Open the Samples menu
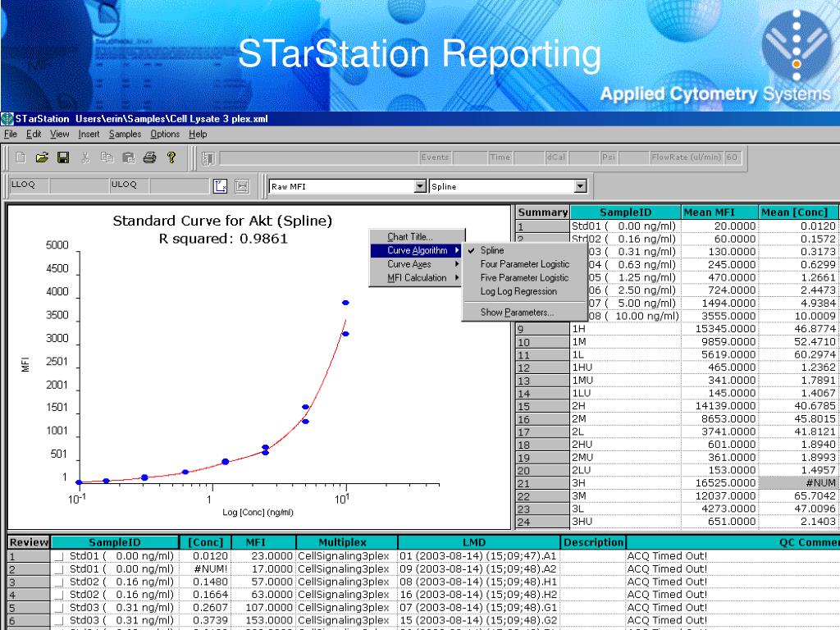This screenshot has width=840, height=630. point(125,134)
